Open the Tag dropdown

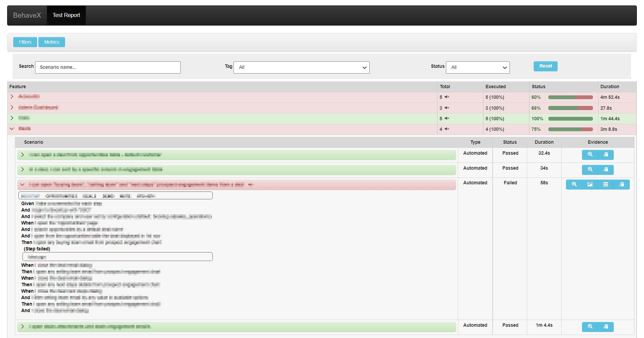(x=301, y=67)
